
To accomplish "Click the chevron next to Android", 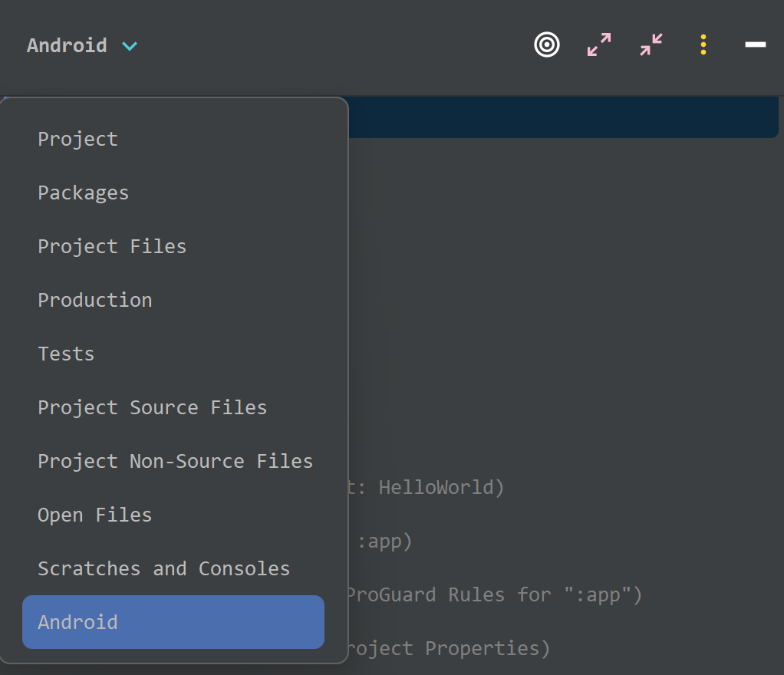I will [x=130, y=46].
